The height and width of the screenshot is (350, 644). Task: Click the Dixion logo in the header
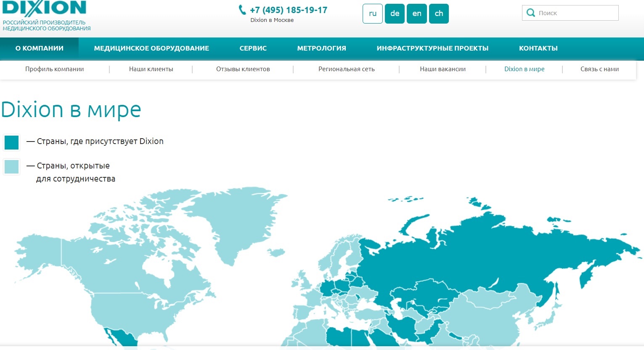click(x=44, y=8)
